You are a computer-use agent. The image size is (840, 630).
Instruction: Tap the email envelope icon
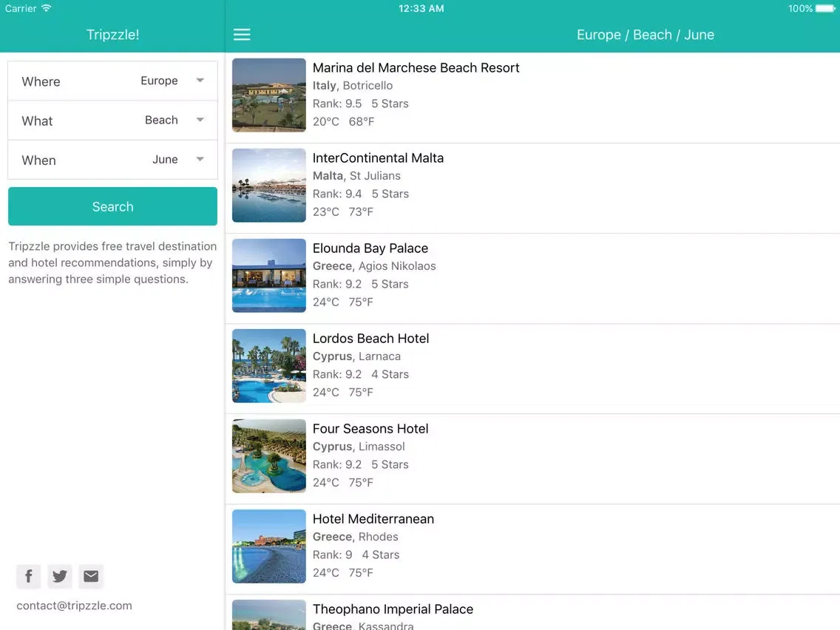(91, 577)
